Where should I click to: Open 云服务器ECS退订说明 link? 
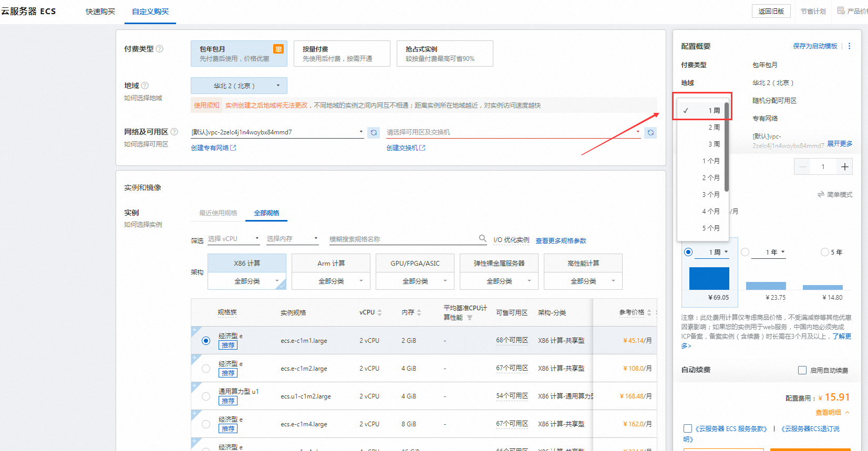(x=810, y=429)
